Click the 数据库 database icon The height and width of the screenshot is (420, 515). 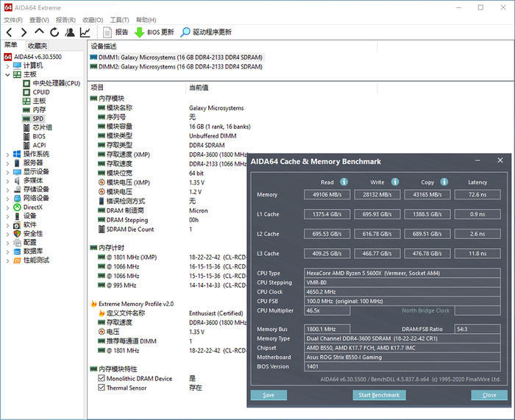coord(17,252)
